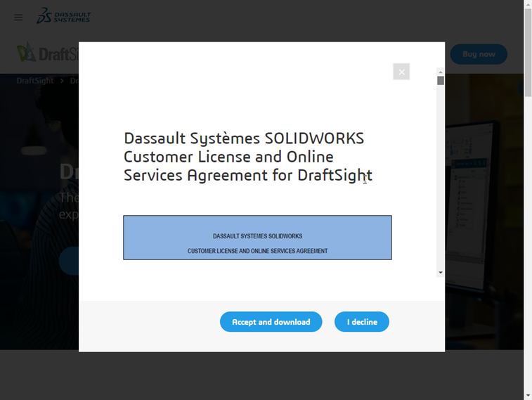Click the agreement scrollbar thumb
The width and height of the screenshot is (532, 400).
pos(441,81)
